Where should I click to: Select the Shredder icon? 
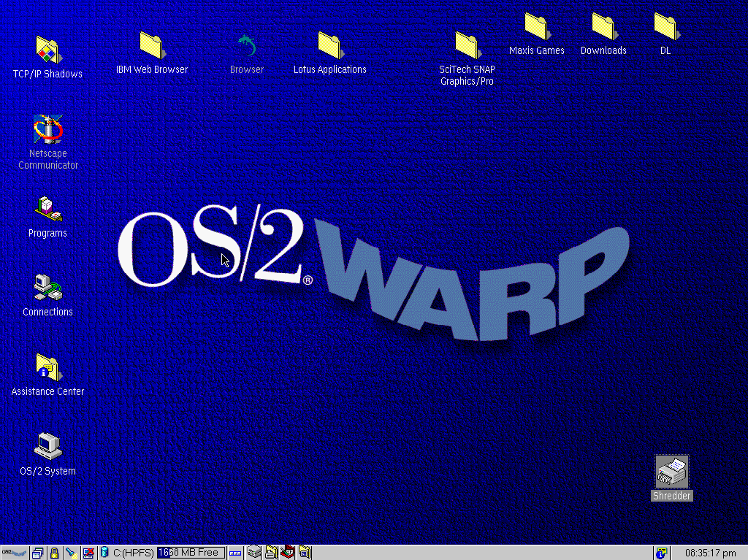672,472
